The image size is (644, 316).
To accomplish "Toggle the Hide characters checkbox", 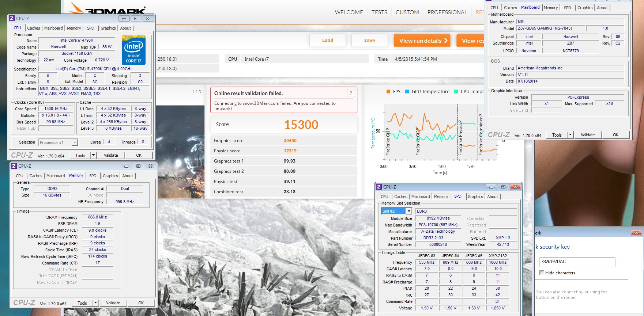I will tap(542, 273).
